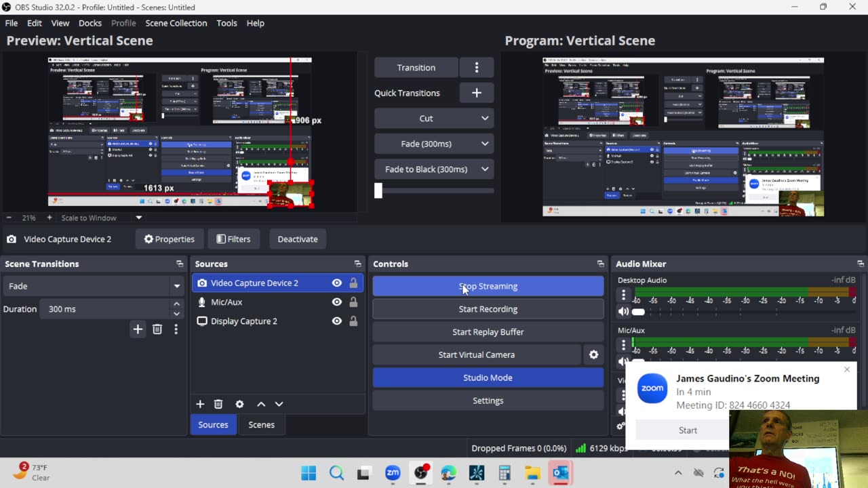Image resolution: width=868 pixels, height=488 pixels.
Task: Open the View menu
Action: coord(60,23)
